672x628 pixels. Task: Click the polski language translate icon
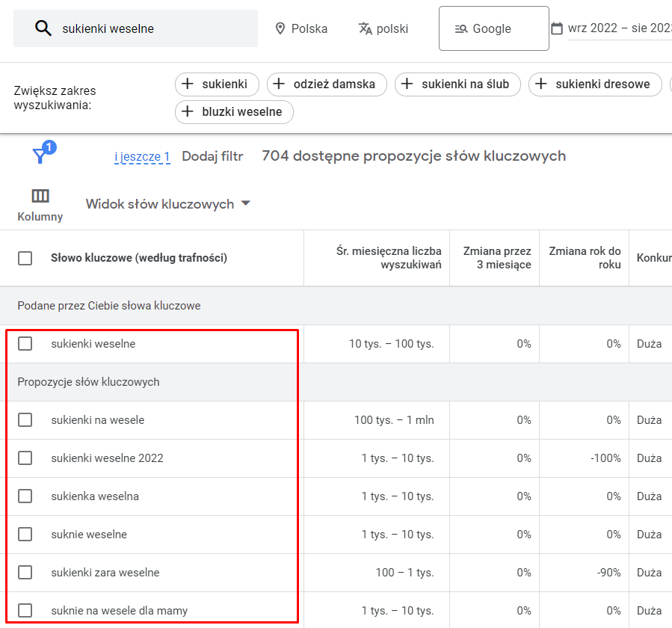click(365, 28)
